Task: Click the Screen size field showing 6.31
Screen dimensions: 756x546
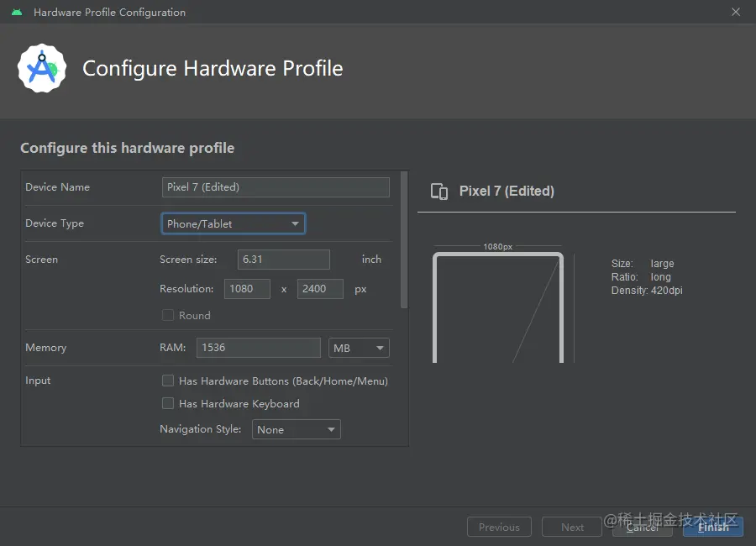Action: 284,260
